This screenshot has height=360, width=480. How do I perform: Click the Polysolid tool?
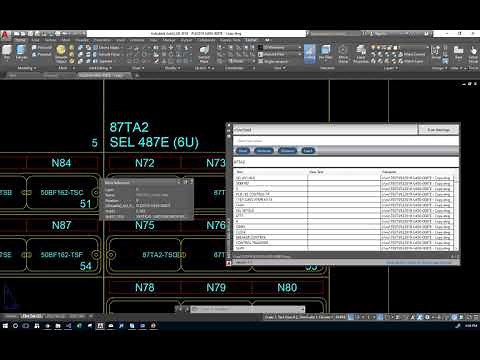(42, 48)
